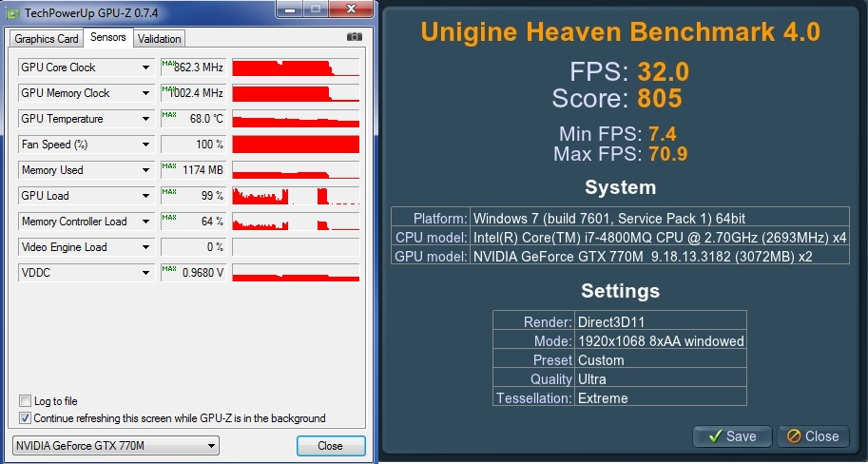Select the Sensors tab

tap(108, 37)
